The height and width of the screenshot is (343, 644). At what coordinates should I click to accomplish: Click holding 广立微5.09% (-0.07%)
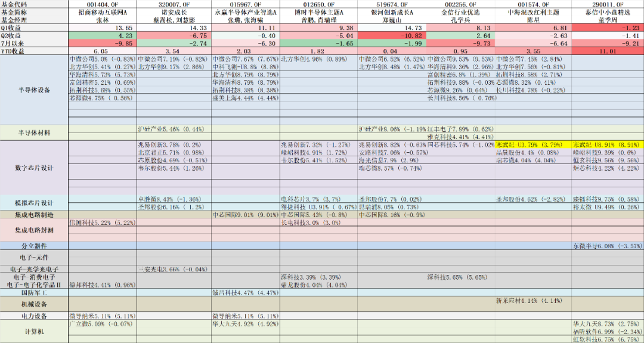[x=101, y=324]
